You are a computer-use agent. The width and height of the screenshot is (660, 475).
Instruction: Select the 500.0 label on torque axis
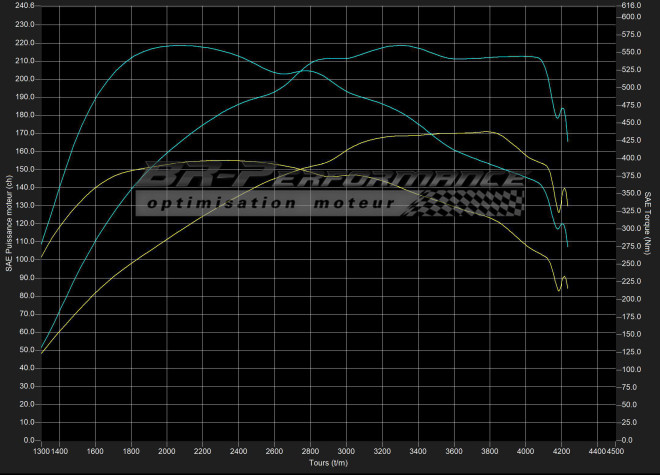point(629,87)
